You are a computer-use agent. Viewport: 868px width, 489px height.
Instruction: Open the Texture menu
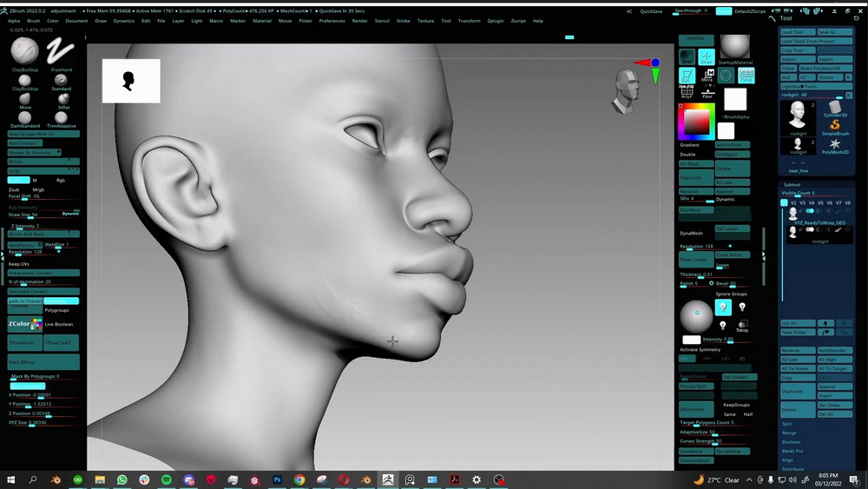click(x=425, y=21)
